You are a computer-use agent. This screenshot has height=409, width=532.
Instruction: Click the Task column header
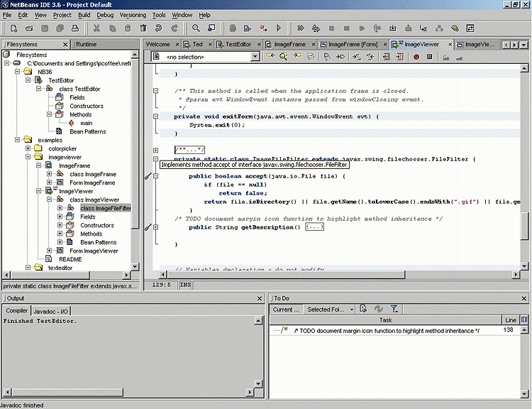385,320
